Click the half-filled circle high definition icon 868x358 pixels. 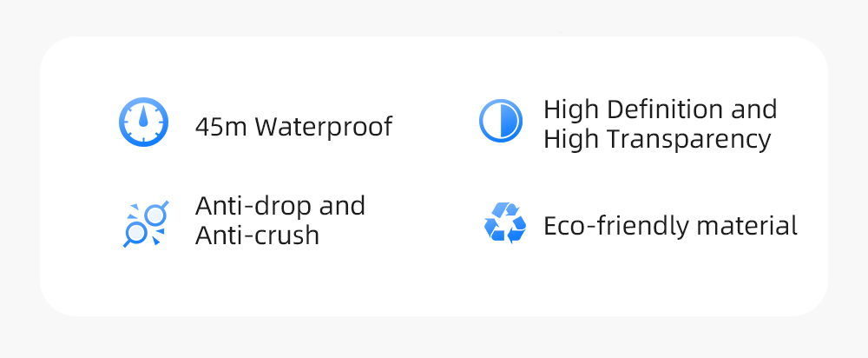pos(501,122)
